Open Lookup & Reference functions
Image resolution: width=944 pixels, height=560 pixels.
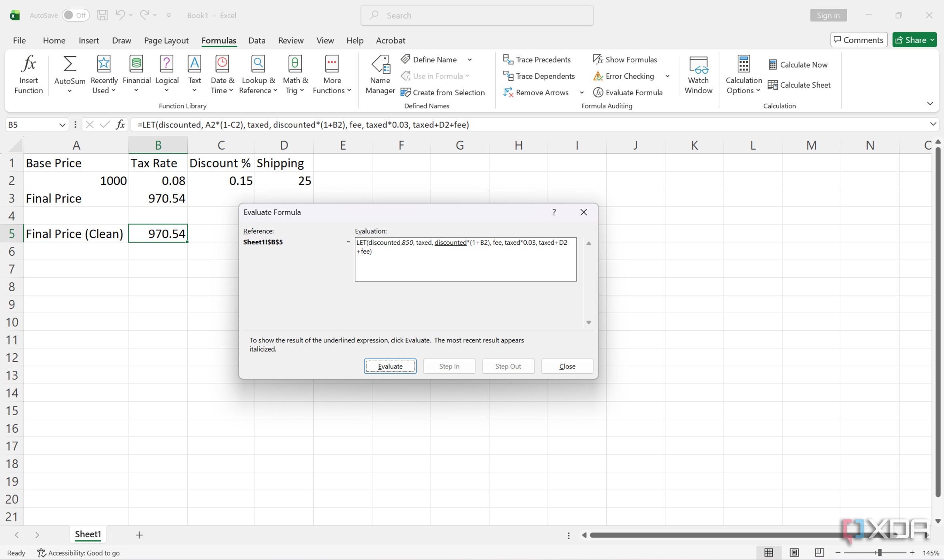258,74
